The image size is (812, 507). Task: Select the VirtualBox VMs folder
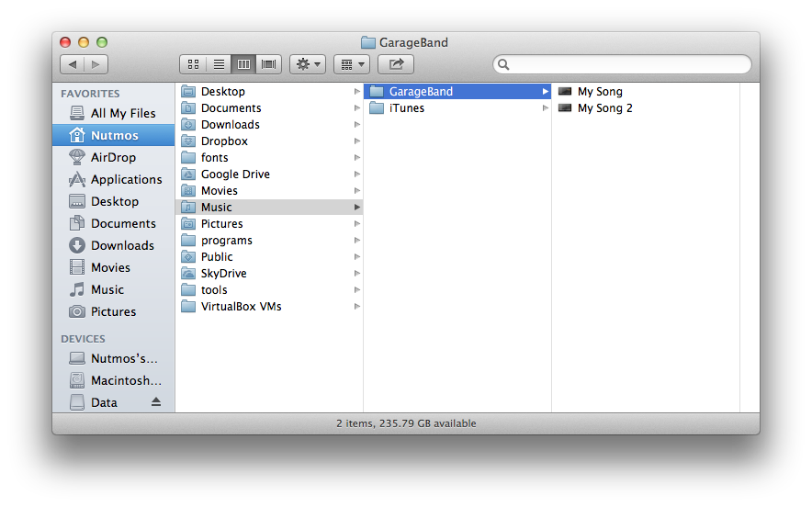click(x=241, y=307)
